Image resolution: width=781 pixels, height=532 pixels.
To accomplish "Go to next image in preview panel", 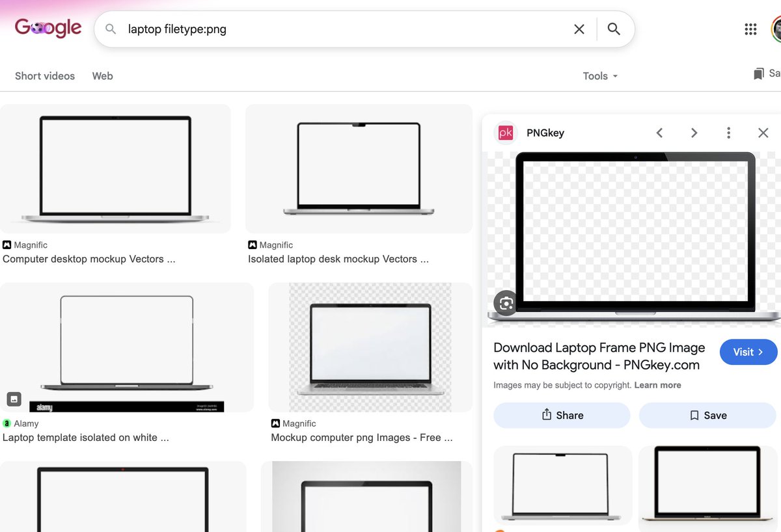I will click(694, 133).
